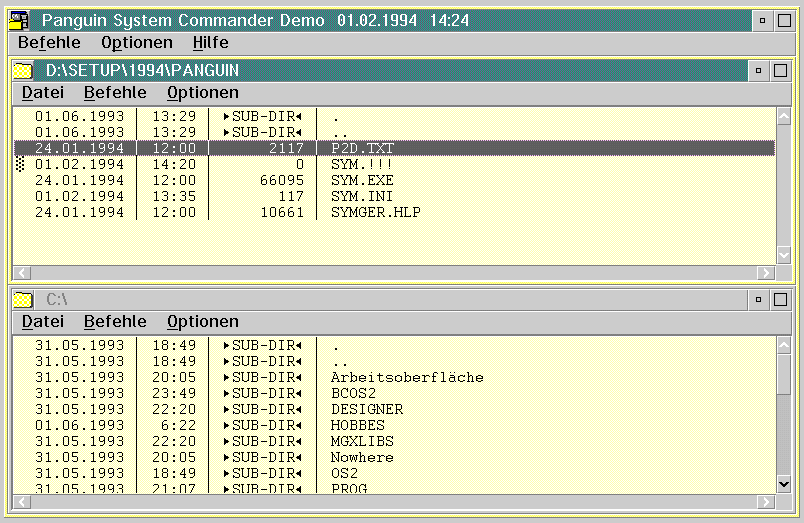Click the scroll down arrow in the D: panel
Screen dimensions: 804x523
coord(784,254)
